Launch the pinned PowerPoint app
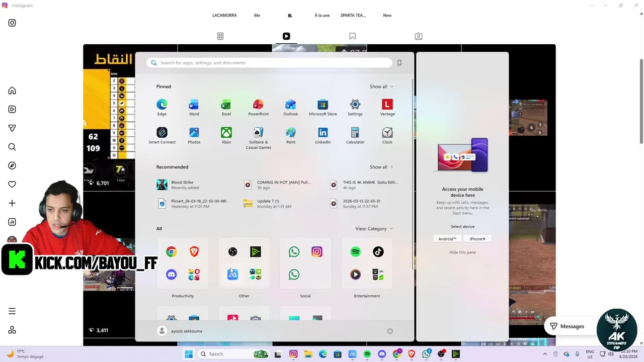The image size is (644, 362). click(258, 107)
